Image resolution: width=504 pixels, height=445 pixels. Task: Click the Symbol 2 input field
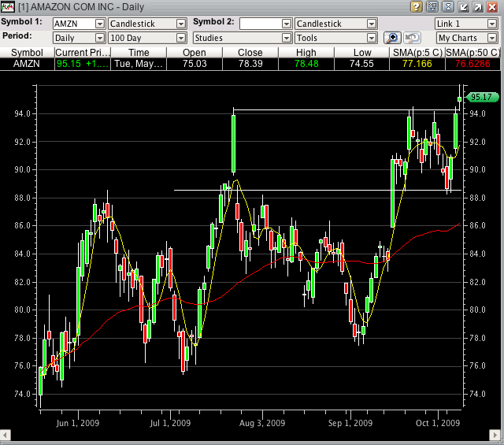[x=265, y=24]
